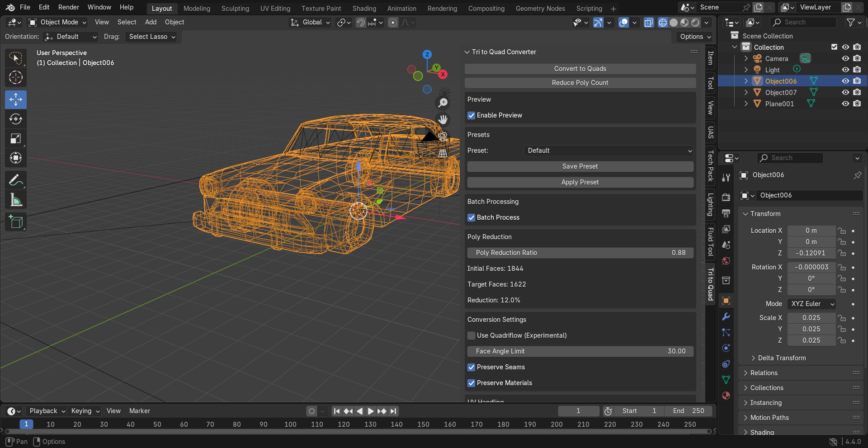Image resolution: width=868 pixels, height=448 pixels.
Task: Choose the Annotate pencil tool
Action: pos(16,180)
